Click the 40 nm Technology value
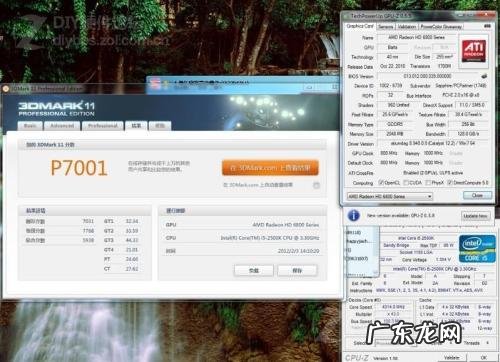Viewport: 500px width, 362px height. coord(393,57)
